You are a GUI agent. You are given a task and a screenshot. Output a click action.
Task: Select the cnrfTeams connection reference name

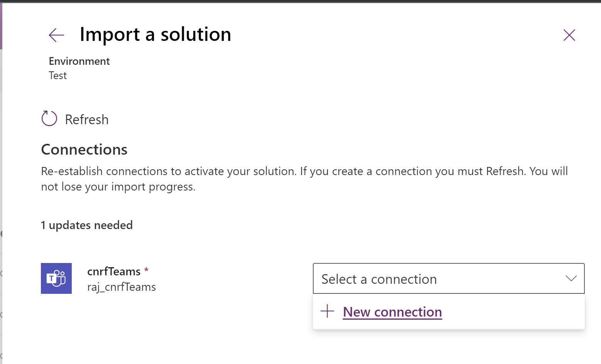pos(114,271)
